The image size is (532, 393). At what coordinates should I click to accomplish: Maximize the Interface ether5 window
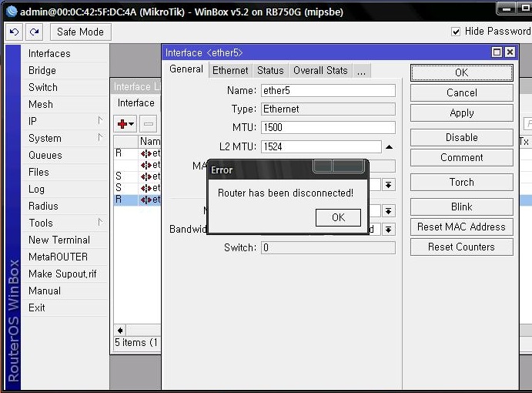tap(497, 52)
